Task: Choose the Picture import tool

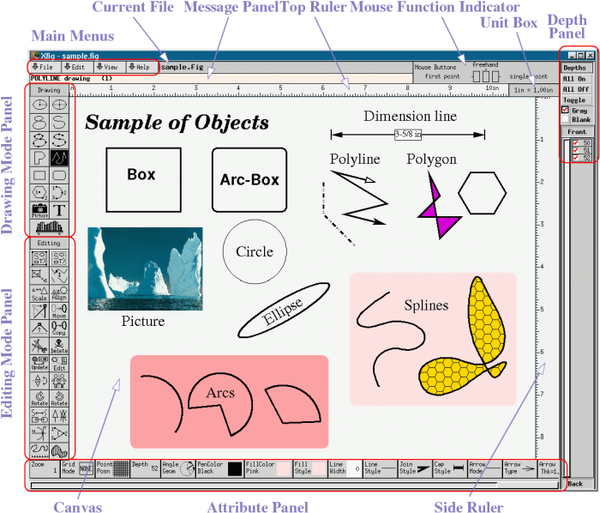Action: point(40,209)
